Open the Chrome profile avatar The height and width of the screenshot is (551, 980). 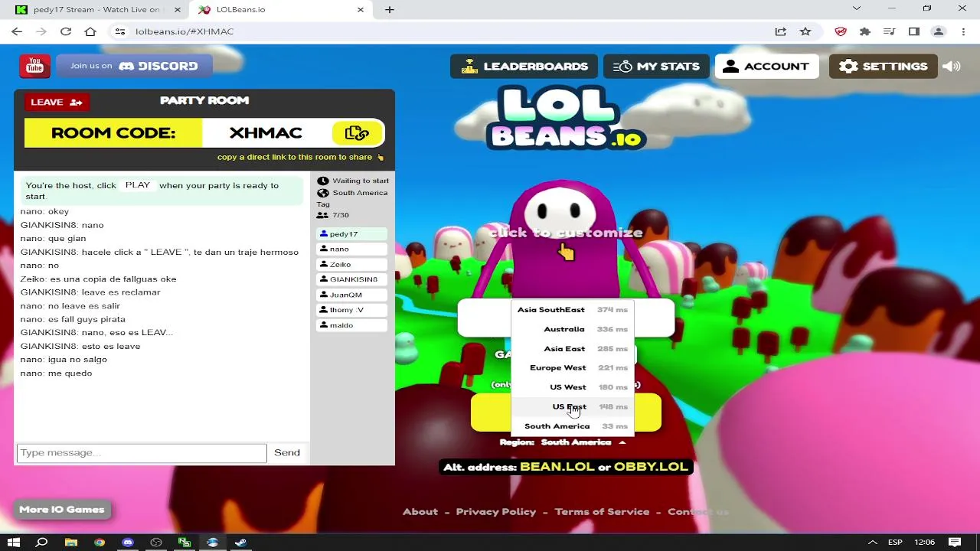(x=938, y=31)
